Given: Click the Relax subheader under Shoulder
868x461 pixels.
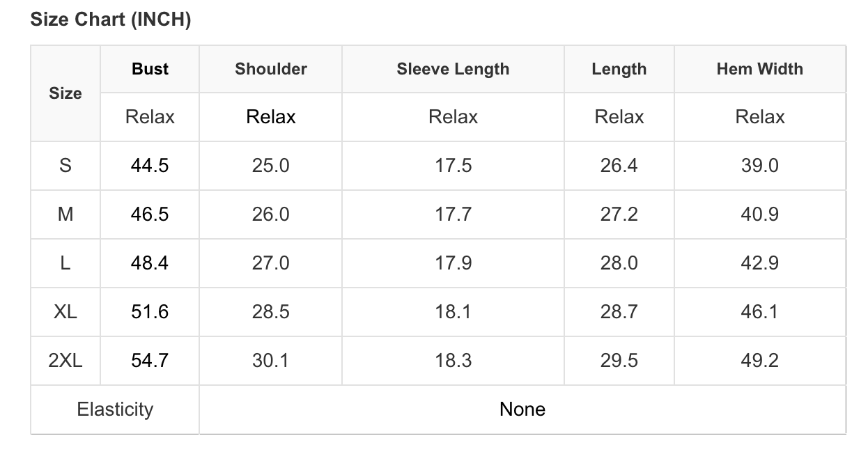Looking at the screenshot, I should (270, 117).
